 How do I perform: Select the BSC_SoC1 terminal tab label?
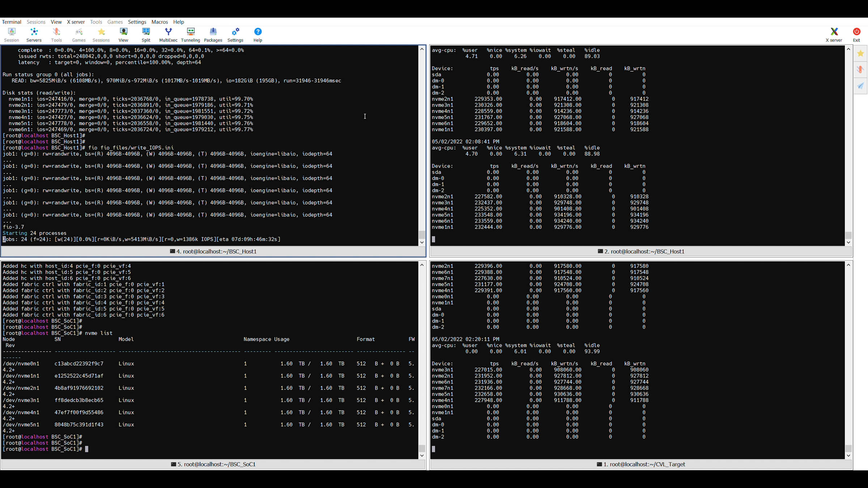click(x=213, y=464)
